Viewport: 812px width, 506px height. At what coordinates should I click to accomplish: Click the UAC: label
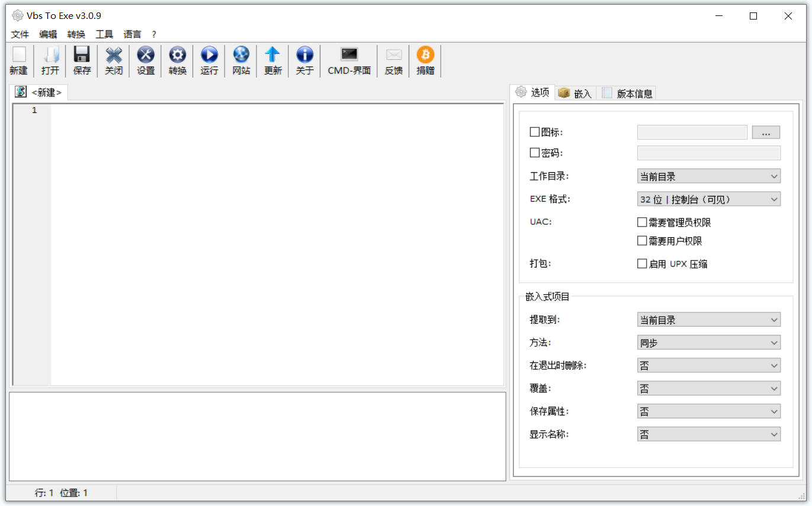point(540,223)
